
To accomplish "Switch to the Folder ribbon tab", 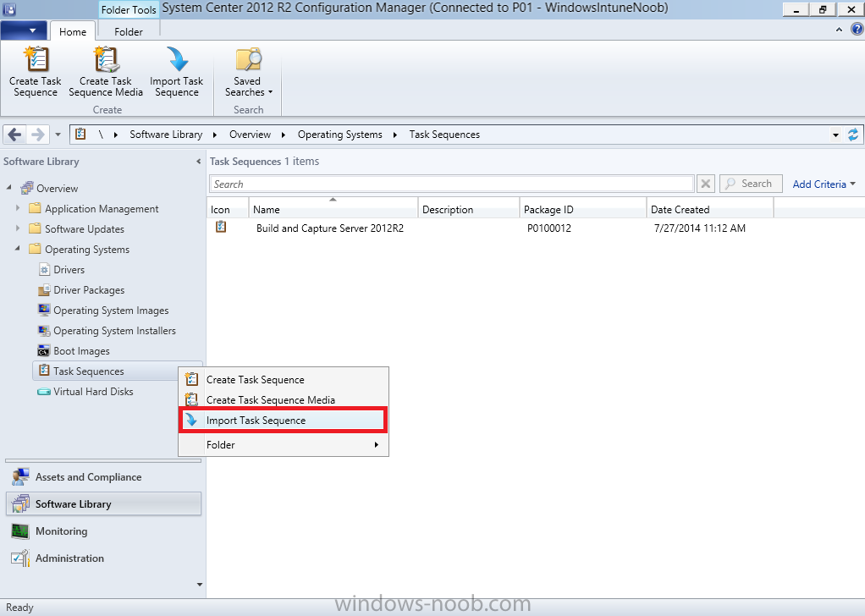I will pyautogui.click(x=129, y=31).
